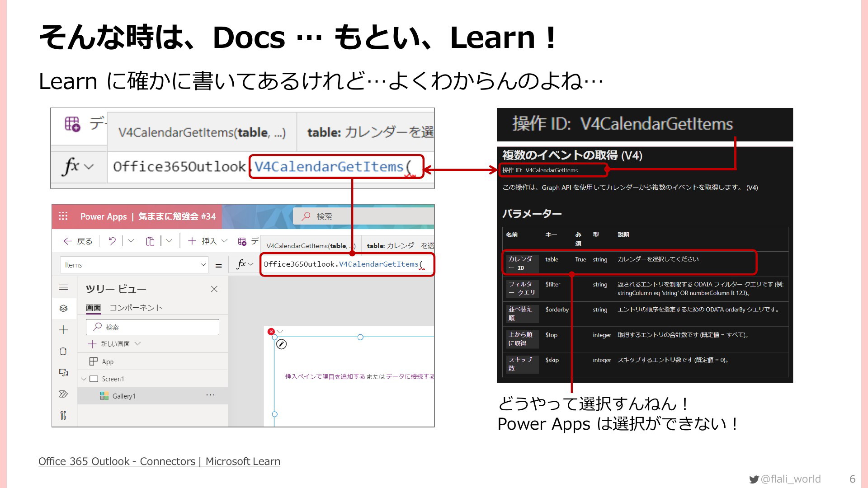Click the 新しい画面 dropdown chevron
Screen dimensions: 868x488
pyautogui.click(x=138, y=344)
